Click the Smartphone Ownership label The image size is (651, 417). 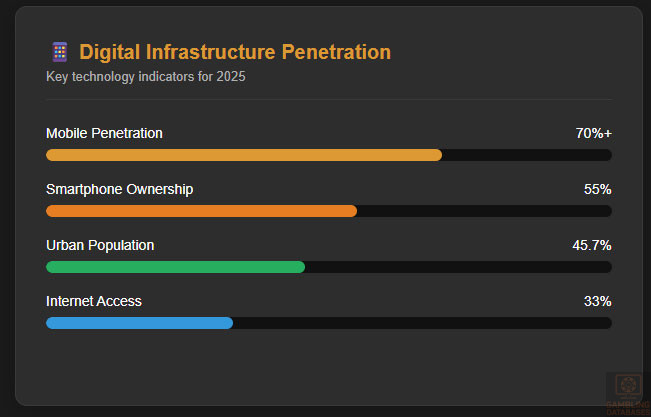point(119,189)
